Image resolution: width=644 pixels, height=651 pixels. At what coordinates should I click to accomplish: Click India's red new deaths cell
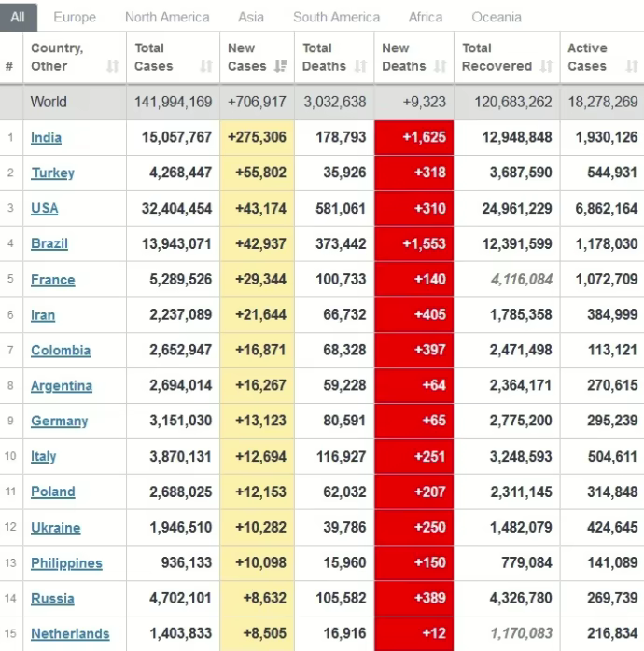coord(413,138)
